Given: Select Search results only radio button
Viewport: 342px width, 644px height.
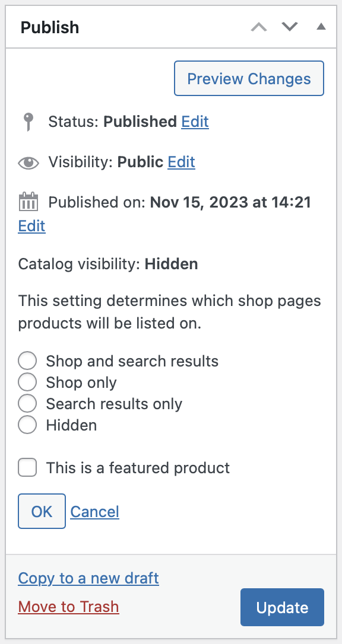Looking at the screenshot, I should (x=27, y=404).
